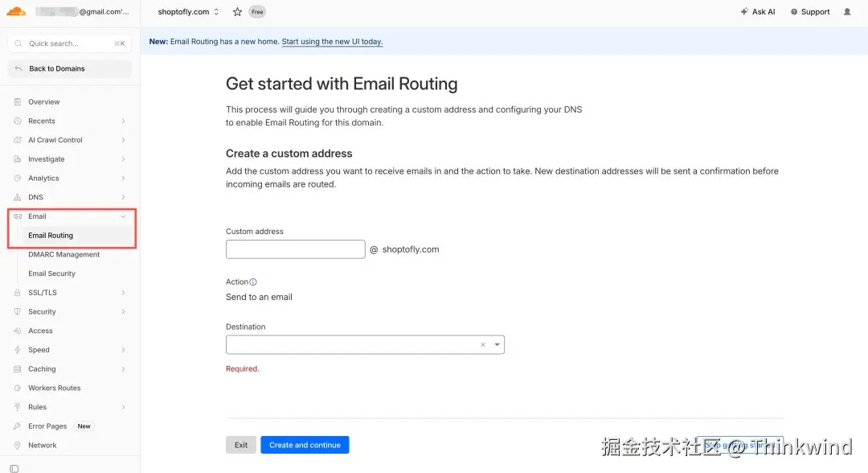The width and height of the screenshot is (868, 473).
Task: Open Workers Routes
Action: pos(55,389)
